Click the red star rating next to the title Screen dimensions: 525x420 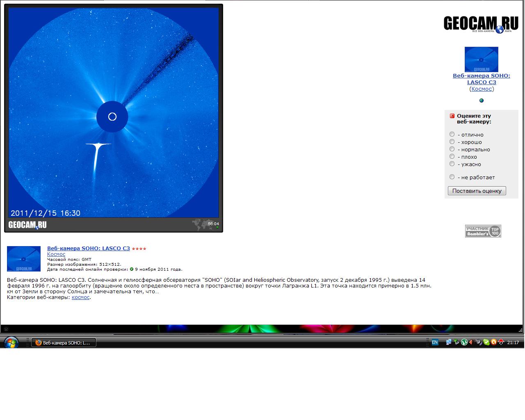[139, 249]
